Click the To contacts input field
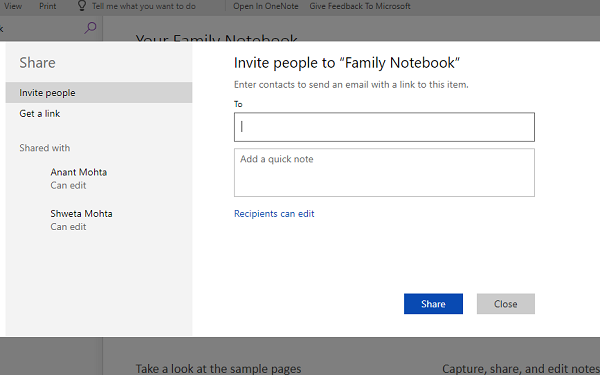The image size is (600, 375). click(x=384, y=127)
